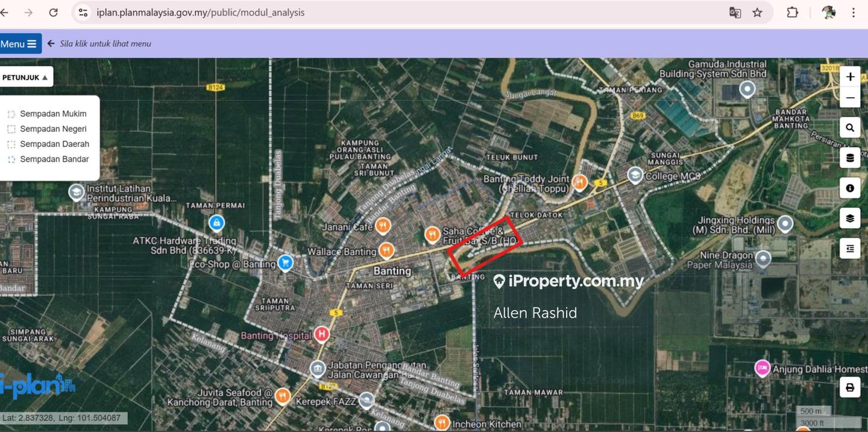Click the indent list icon on map toolbar
This screenshot has height=432, width=868.
click(850, 249)
